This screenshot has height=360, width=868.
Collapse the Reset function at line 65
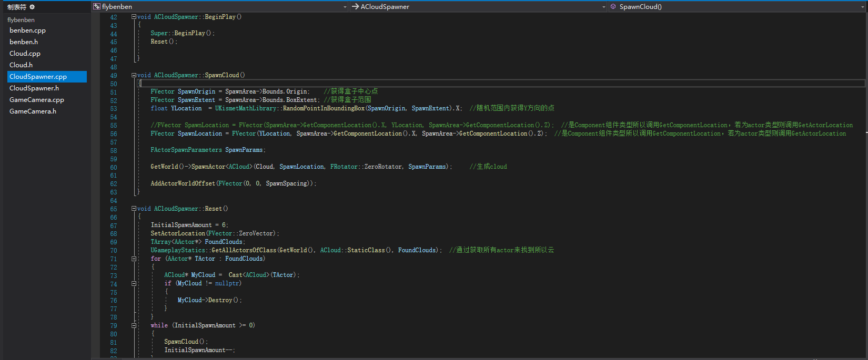click(134, 209)
